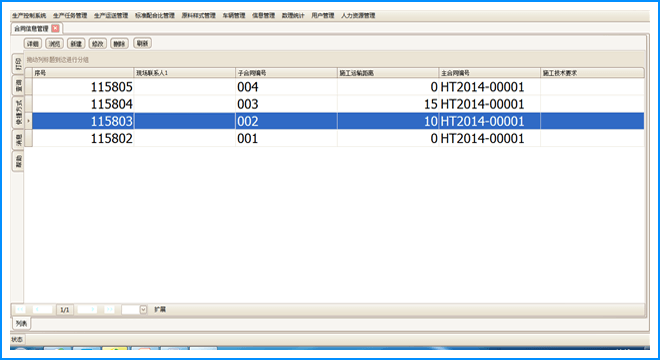This screenshot has width=660, height=360.
Task: Click the row header of row 115805
Action: tap(29, 87)
